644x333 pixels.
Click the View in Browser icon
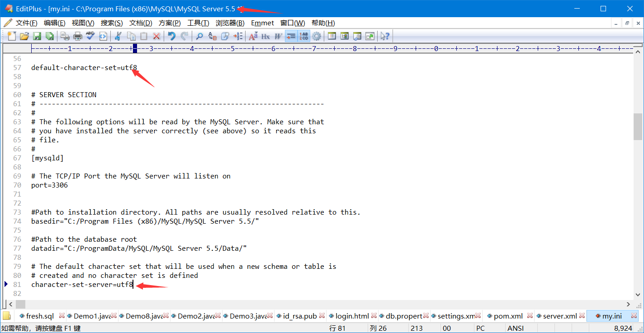pos(103,36)
